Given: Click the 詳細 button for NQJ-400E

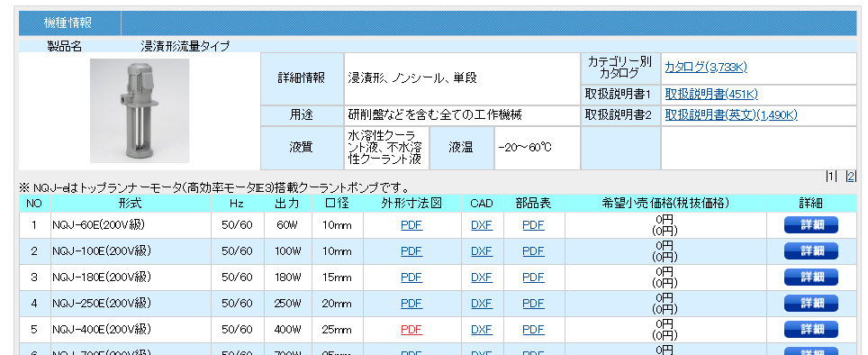Looking at the screenshot, I should coord(811,330).
